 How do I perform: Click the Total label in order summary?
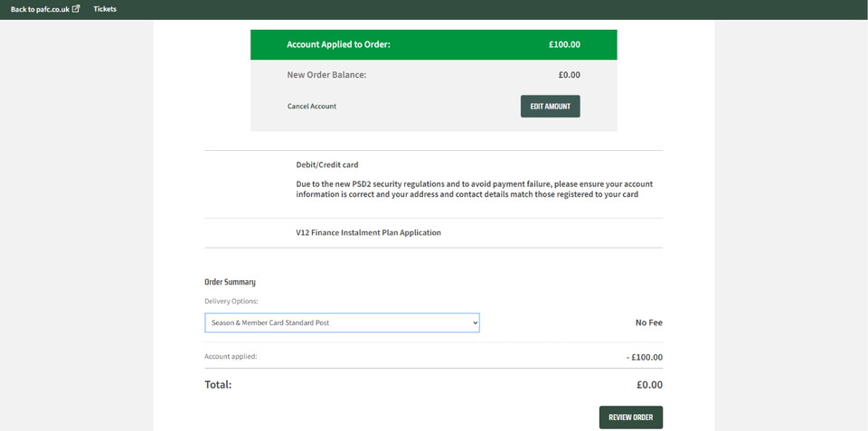click(218, 384)
